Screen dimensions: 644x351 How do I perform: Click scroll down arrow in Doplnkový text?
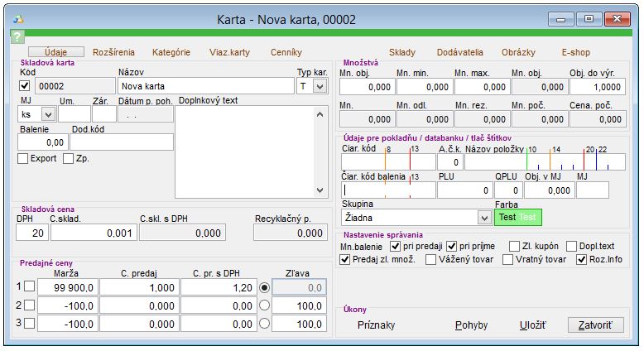[320, 190]
